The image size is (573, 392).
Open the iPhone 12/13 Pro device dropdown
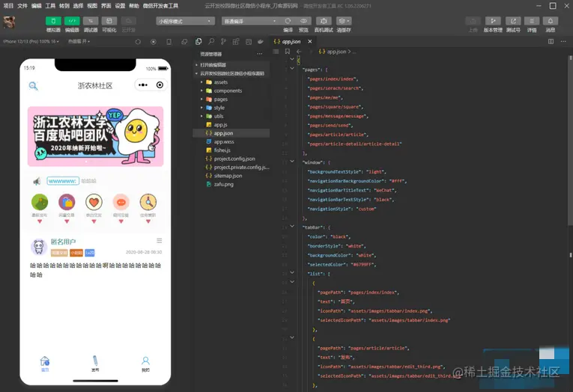[31, 42]
